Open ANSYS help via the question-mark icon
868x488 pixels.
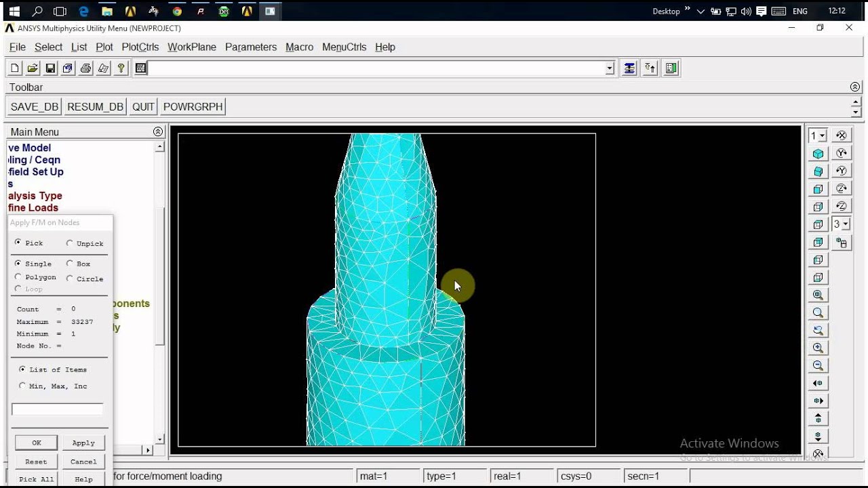pos(121,68)
